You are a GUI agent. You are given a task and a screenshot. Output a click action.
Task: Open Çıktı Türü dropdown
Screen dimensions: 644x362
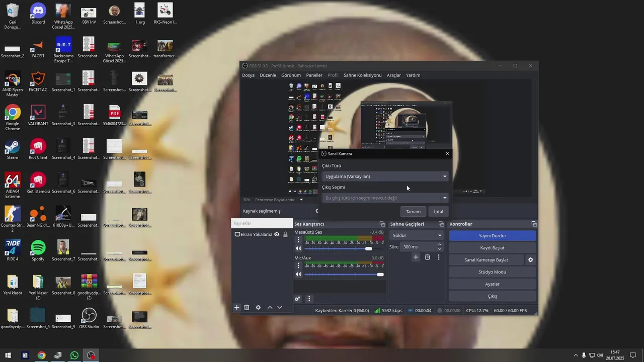(x=385, y=176)
